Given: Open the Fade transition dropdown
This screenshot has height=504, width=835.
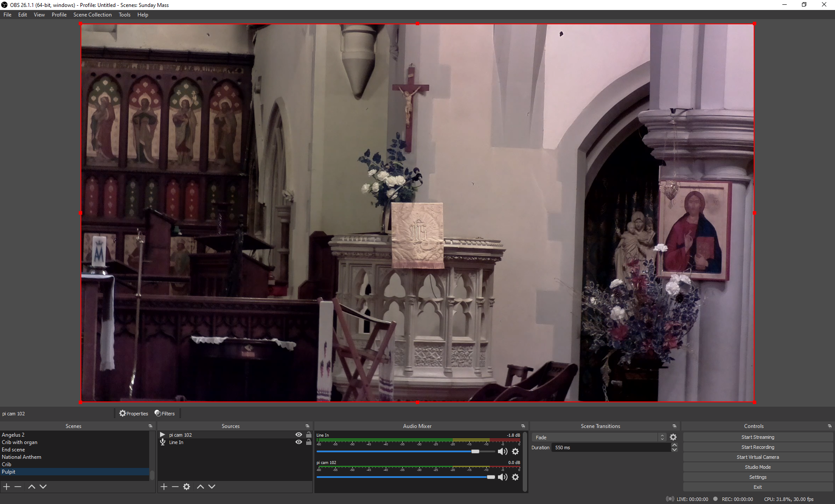Looking at the screenshot, I should pyautogui.click(x=599, y=438).
